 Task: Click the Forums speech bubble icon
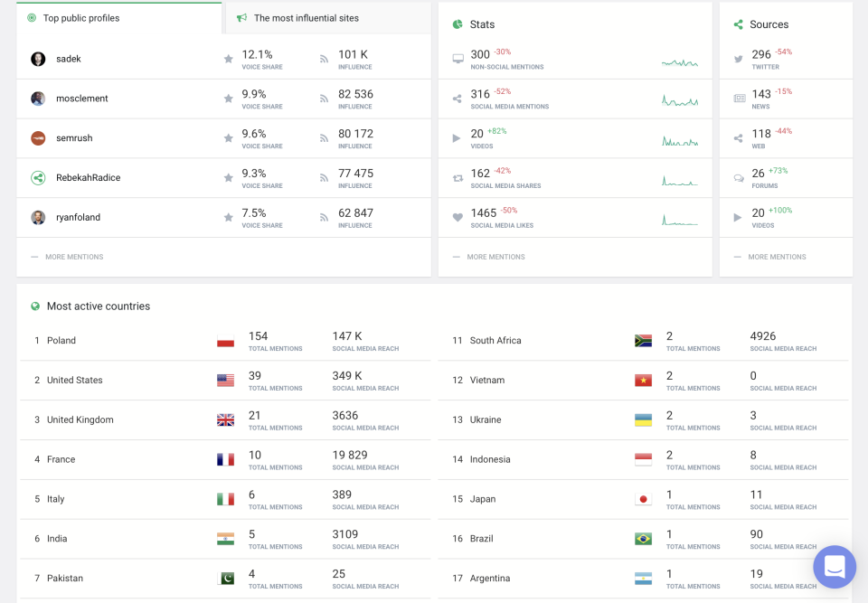tap(739, 178)
